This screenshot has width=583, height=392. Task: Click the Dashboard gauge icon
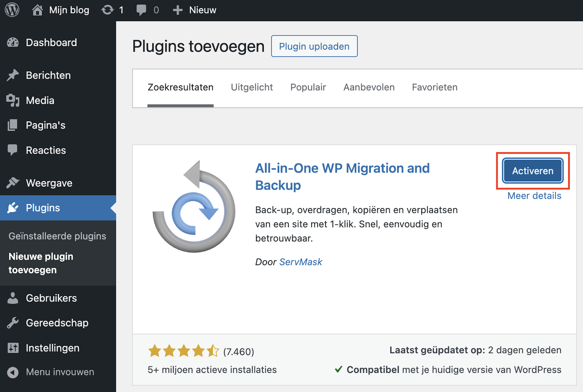point(13,43)
